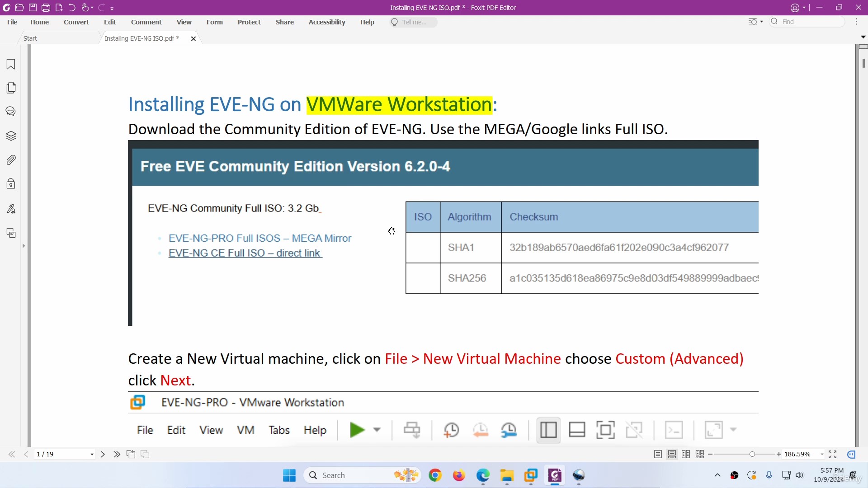This screenshot has width=868, height=488.
Task: Select continuous facing view mode
Action: click(700, 454)
